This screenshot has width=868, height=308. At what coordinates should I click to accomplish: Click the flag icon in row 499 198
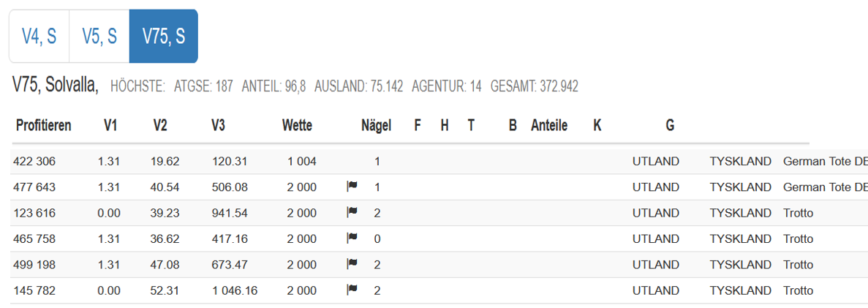coord(352,264)
